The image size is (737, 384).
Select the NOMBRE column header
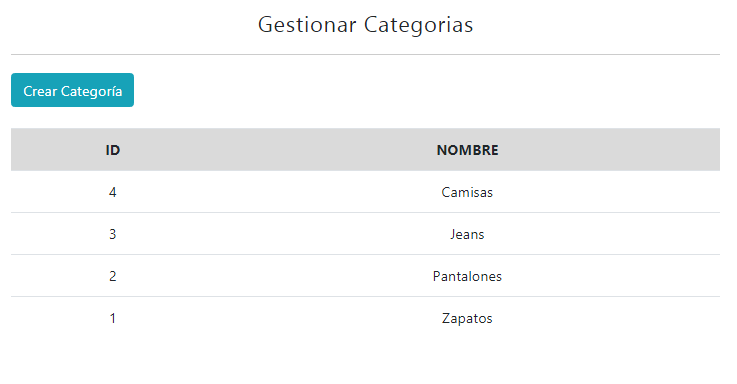467,150
